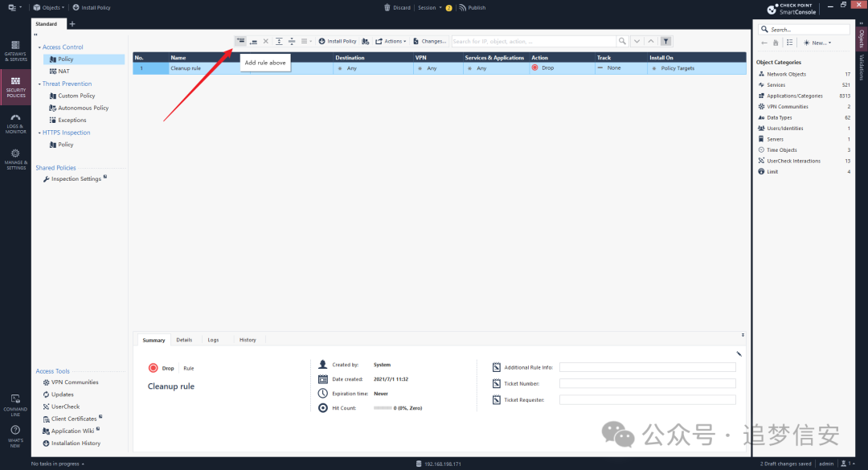Select Policy under Access Control
The image size is (868, 470).
pos(84,59)
